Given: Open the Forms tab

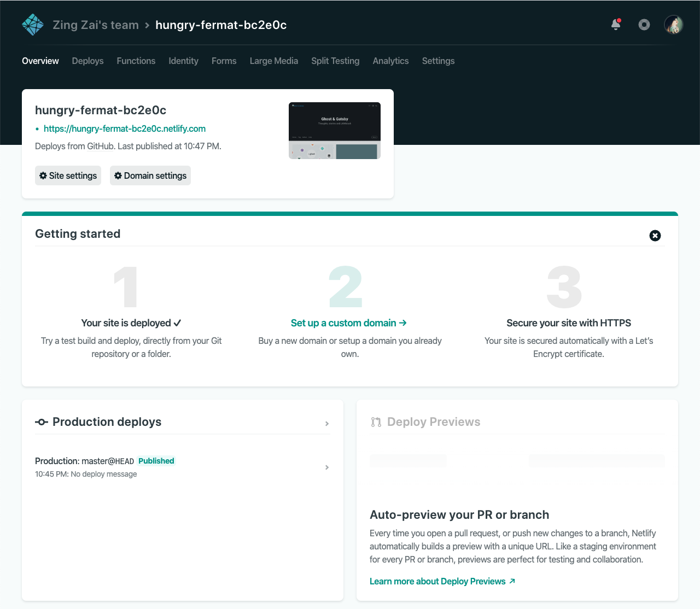Looking at the screenshot, I should (x=224, y=61).
